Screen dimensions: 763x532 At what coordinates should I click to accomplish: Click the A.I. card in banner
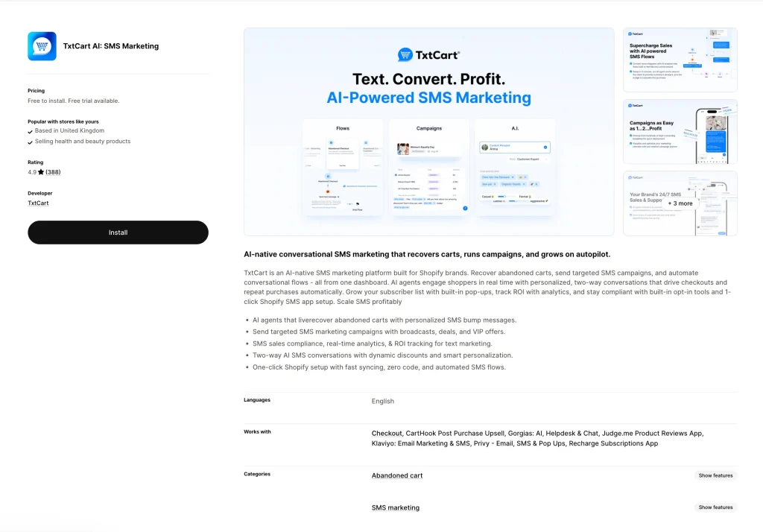click(x=515, y=167)
